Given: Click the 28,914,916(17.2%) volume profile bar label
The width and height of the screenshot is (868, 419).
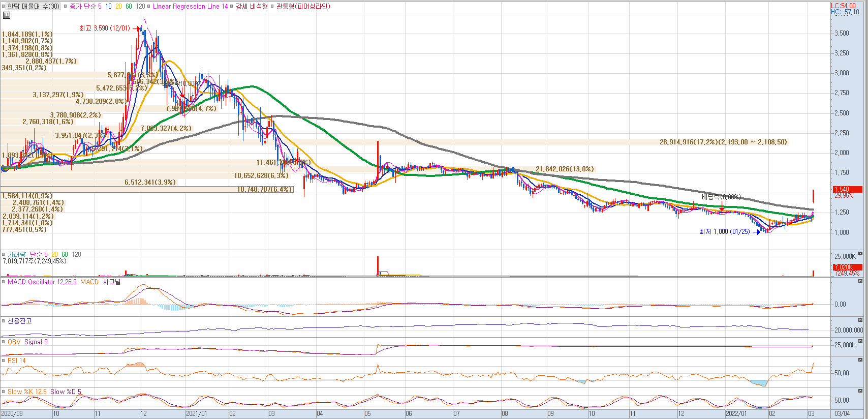Looking at the screenshot, I should pyautogui.click(x=723, y=142).
